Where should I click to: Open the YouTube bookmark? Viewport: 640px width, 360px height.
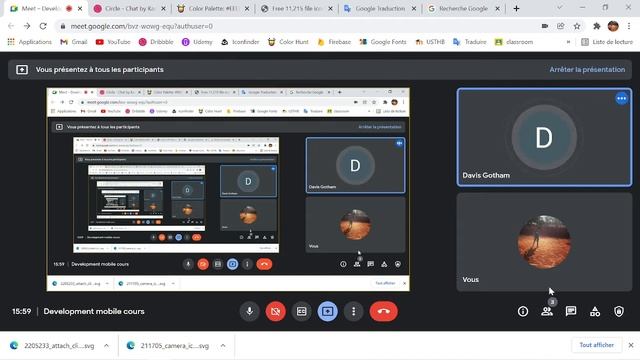tap(113, 42)
